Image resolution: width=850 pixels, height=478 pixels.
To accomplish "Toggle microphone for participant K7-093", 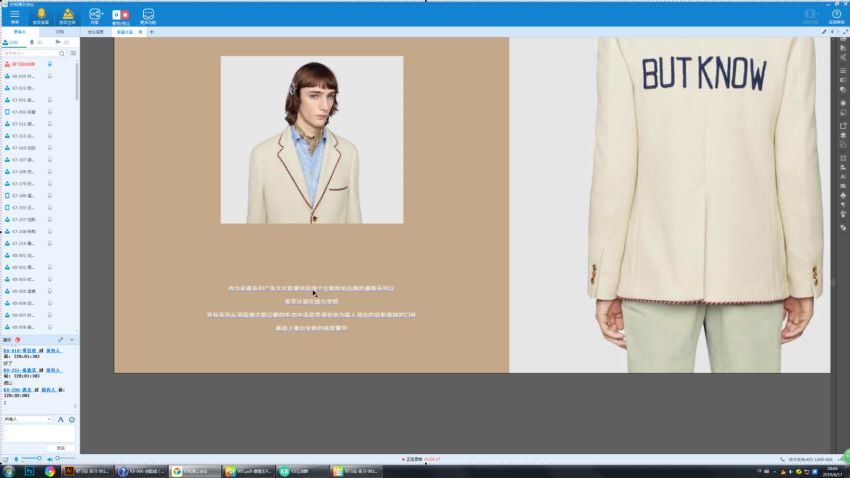I will pos(50,112).
